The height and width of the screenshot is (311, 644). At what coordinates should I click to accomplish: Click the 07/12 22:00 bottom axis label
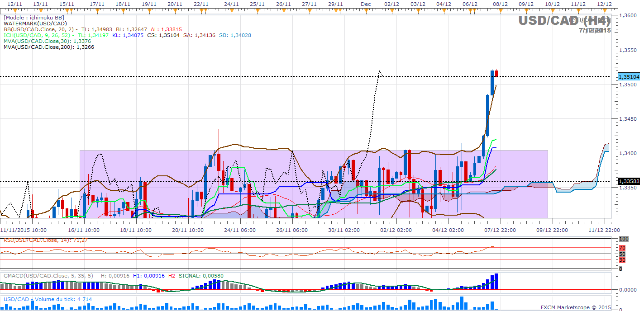pos(500,230)
